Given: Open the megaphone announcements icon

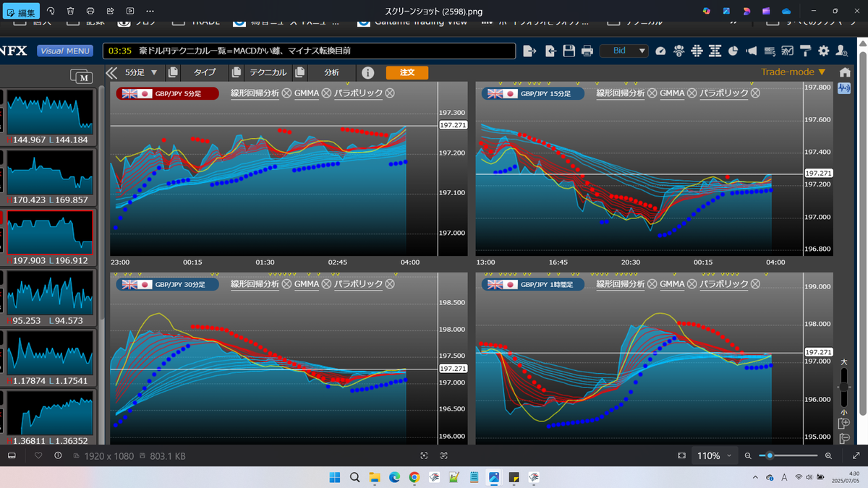Looking at the screenshot, I should click(751, 51).
